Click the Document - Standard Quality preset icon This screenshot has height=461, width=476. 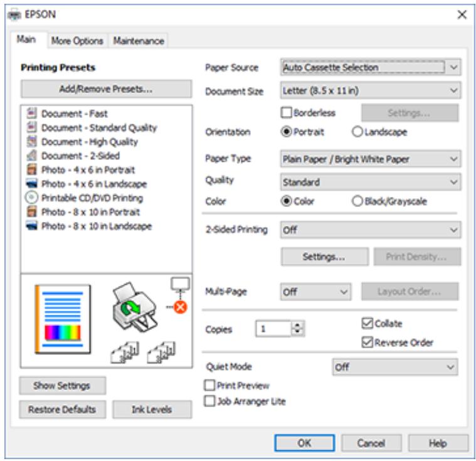coord(31,127)
